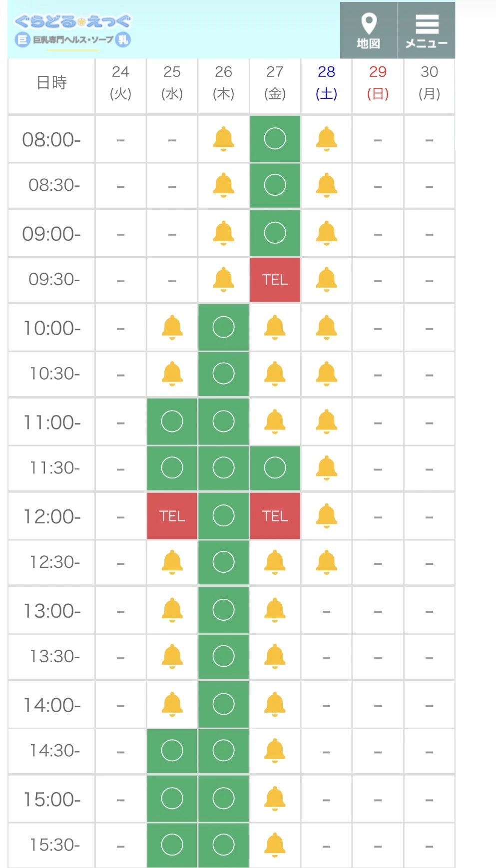Choose open slot Friday 27 at 11:30
The width and height of the screenshot is (496, 868).
275,468
